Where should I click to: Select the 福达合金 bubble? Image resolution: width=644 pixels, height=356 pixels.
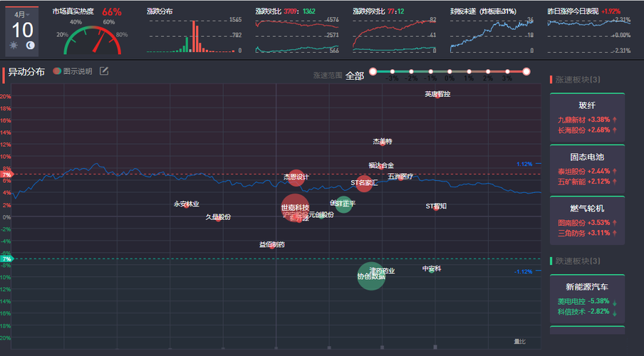point(381,167)
